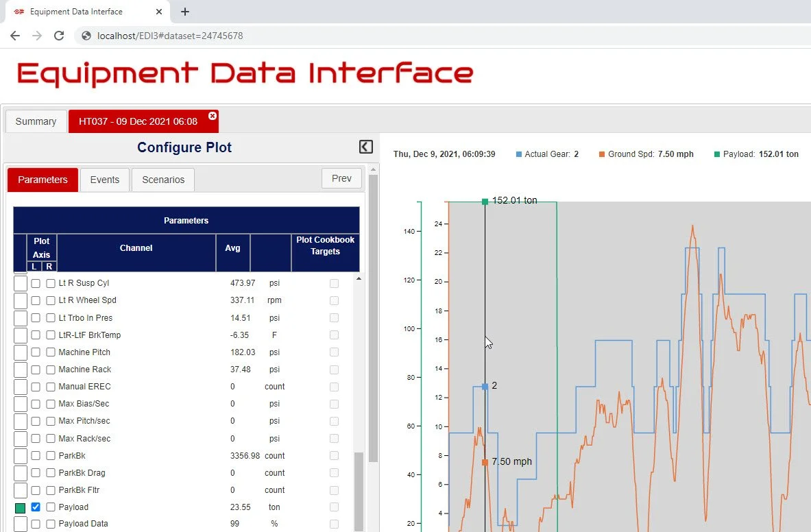Reload the Equipment Data Interface page
The height and width of the screenshot is (532, 811).
pyautogui.click(x=59, y=36)
